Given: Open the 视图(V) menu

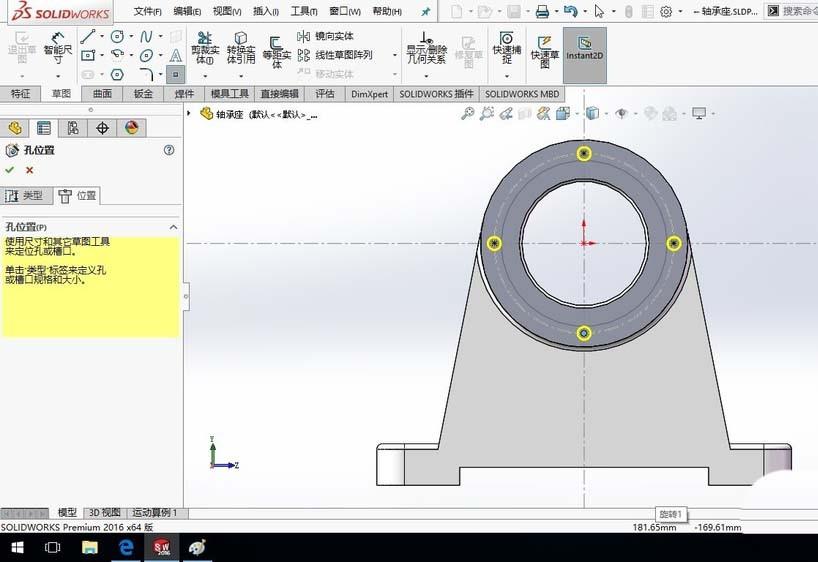Looking at the screenshot, I should [227, 11].
